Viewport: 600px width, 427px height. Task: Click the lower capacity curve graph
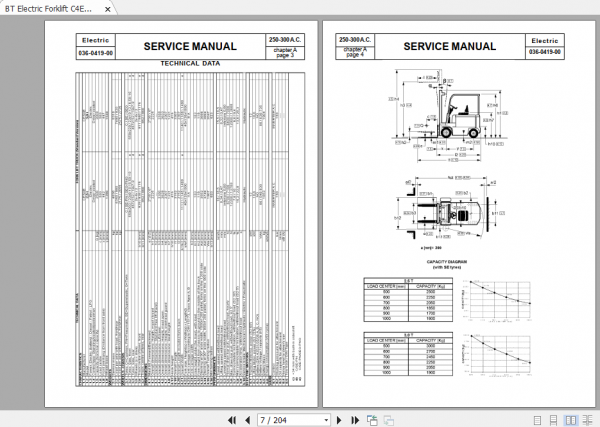(x=497, y=354)
